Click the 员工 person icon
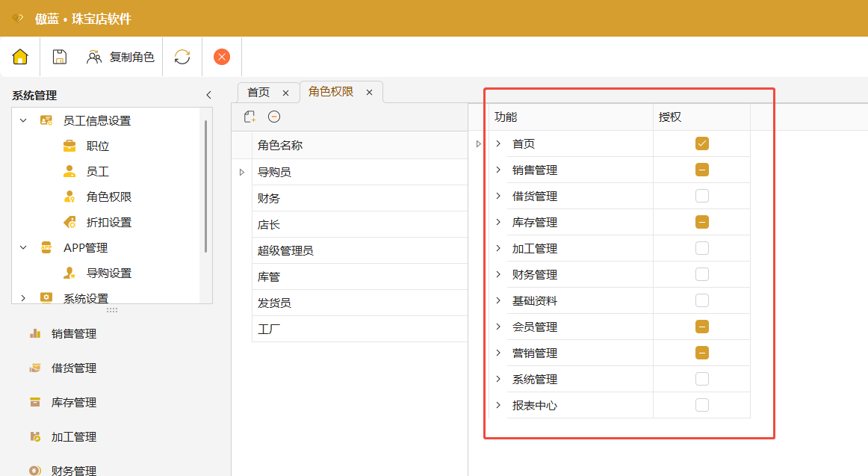This screenshot has height=476, width=868. (69, 171)
